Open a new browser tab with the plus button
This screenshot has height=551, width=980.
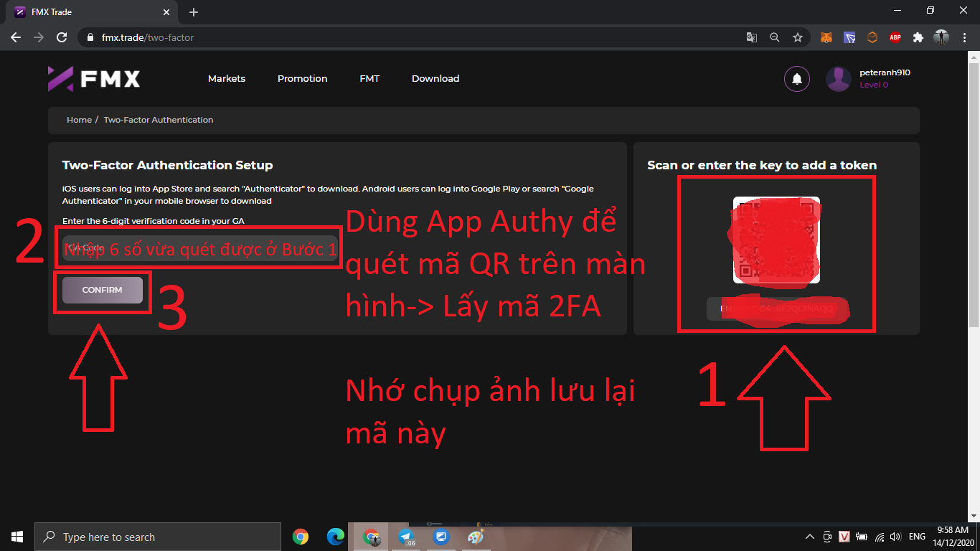(194, 12)
